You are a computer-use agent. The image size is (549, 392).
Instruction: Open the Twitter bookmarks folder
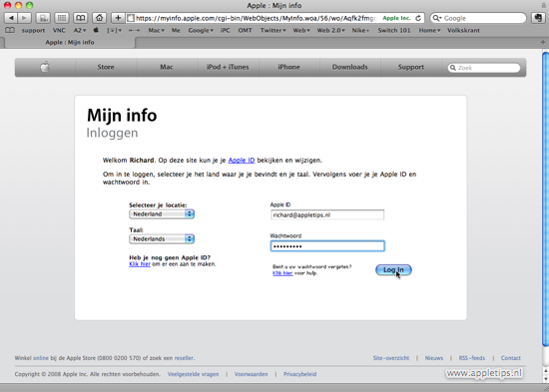coord(273,31)
